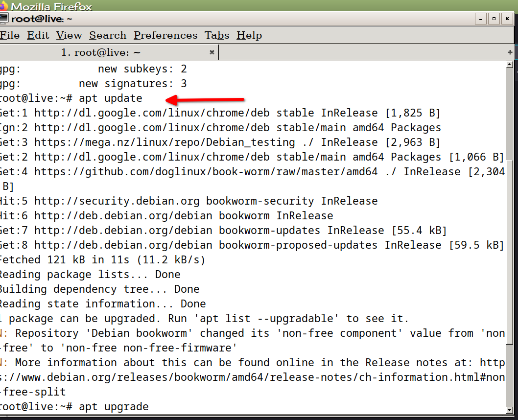Open the Edit menu

pos(38,35)
